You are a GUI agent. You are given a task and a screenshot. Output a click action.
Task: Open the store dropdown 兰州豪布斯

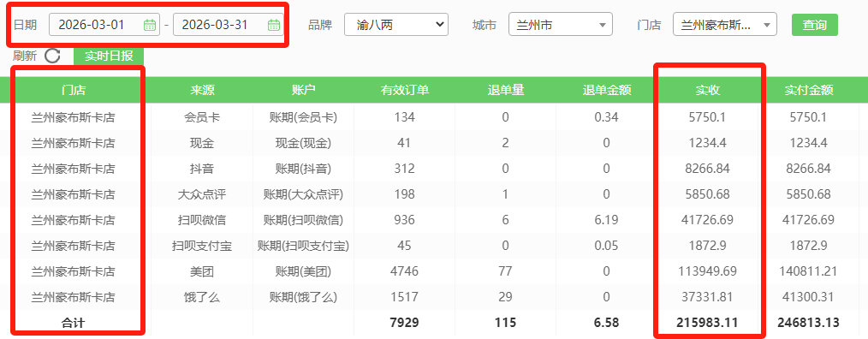pyautogui.click(x=725, y=25)
